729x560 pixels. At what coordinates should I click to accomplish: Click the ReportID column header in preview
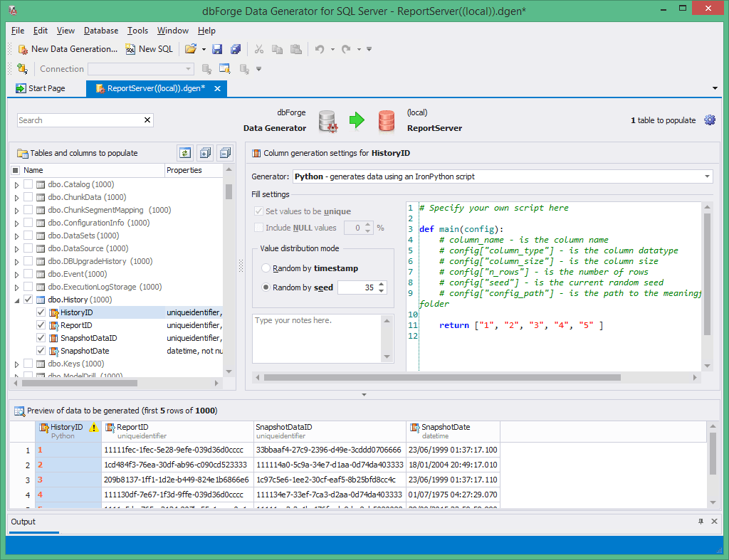[x=177, y=431]
